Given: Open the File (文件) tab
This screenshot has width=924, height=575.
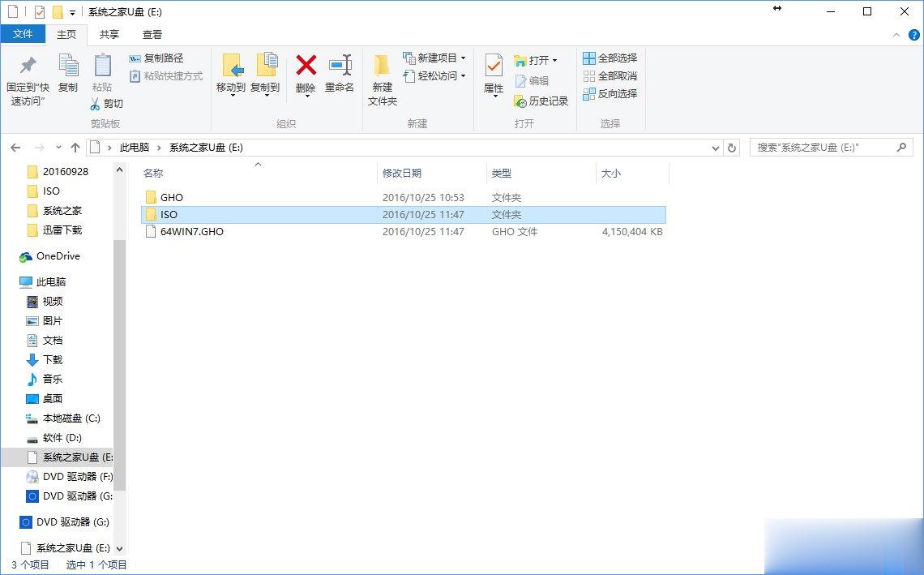Looking at the screenshot, I should click(23, 33).
